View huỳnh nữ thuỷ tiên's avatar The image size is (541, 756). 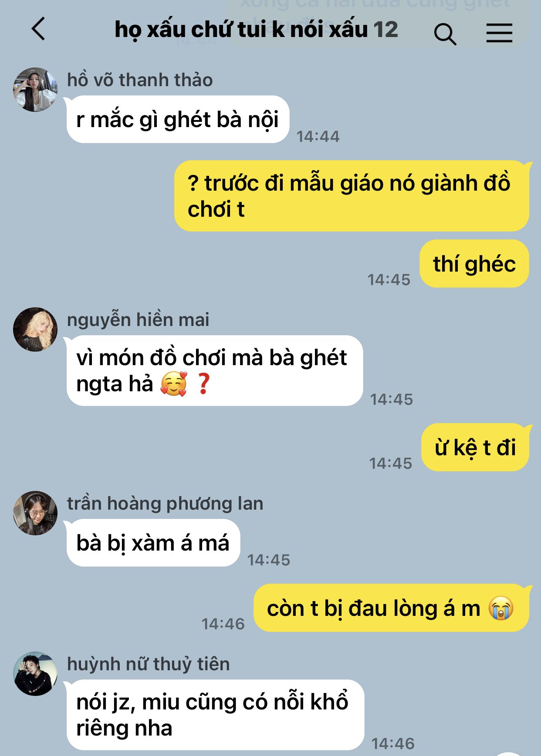click(35, 674)
